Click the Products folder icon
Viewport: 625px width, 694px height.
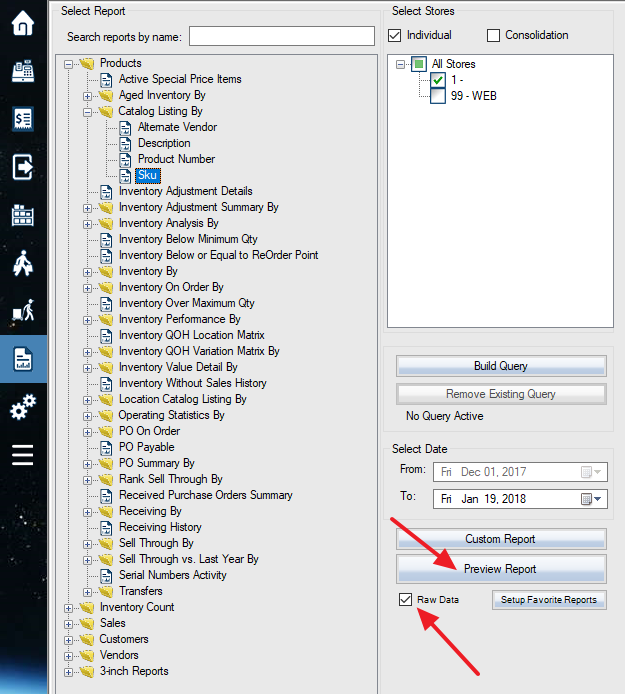tap(87, 63)
